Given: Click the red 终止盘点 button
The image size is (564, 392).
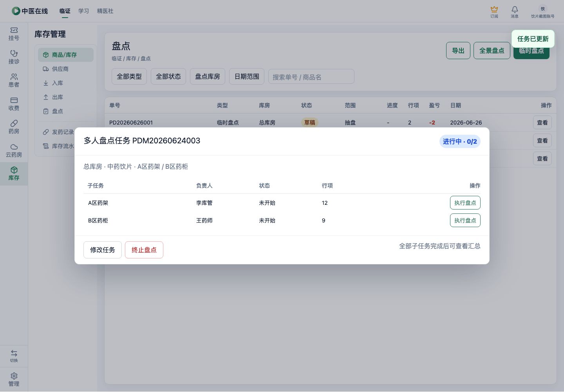Looking at the screenshot, I should point(144,250).
